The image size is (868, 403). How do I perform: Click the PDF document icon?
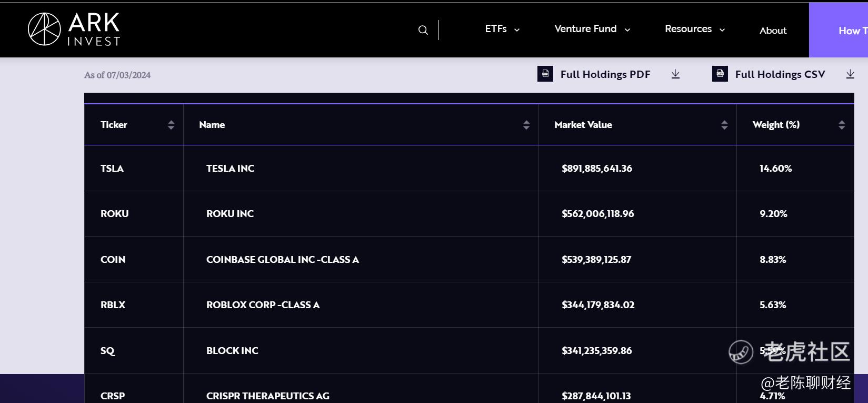click(x=545, y=74)
